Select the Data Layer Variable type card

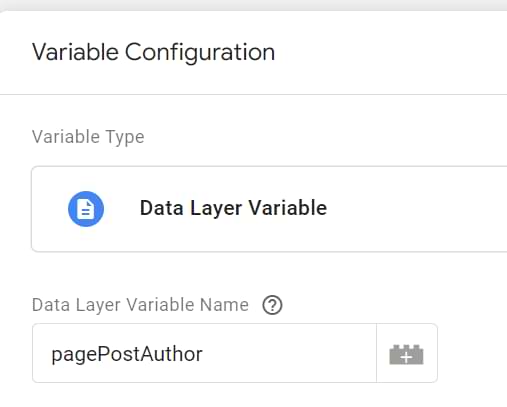point(269,209)
